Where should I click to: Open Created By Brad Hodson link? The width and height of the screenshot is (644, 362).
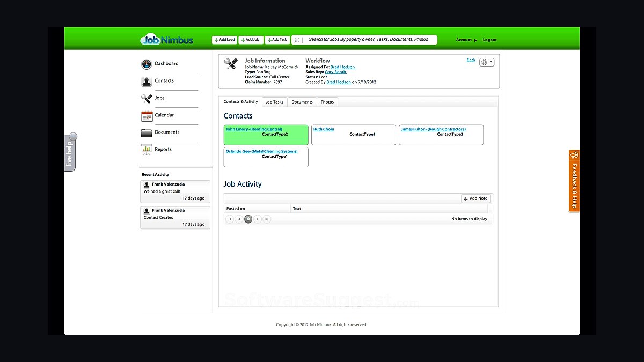click(339, 82)
